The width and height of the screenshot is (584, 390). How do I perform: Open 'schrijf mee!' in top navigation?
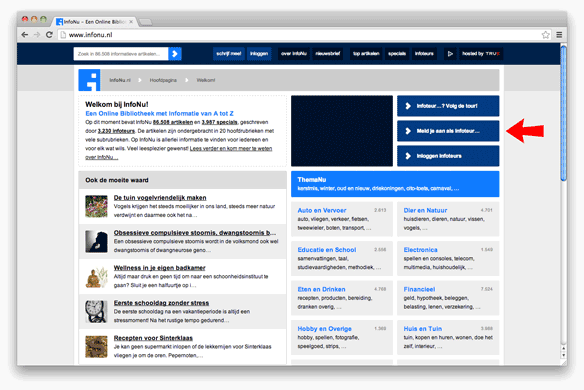coord(229,54)
